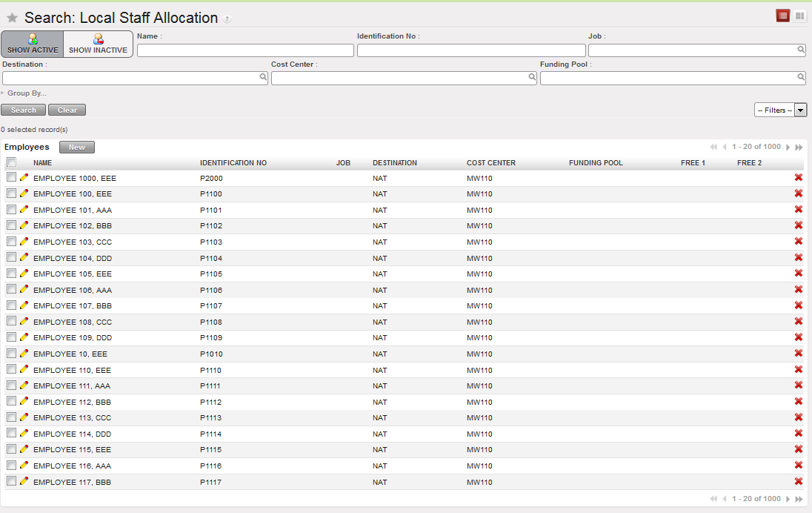Click the search magnifier in the Job field
This screenshot has width=812, height=513.
point(801,50)
